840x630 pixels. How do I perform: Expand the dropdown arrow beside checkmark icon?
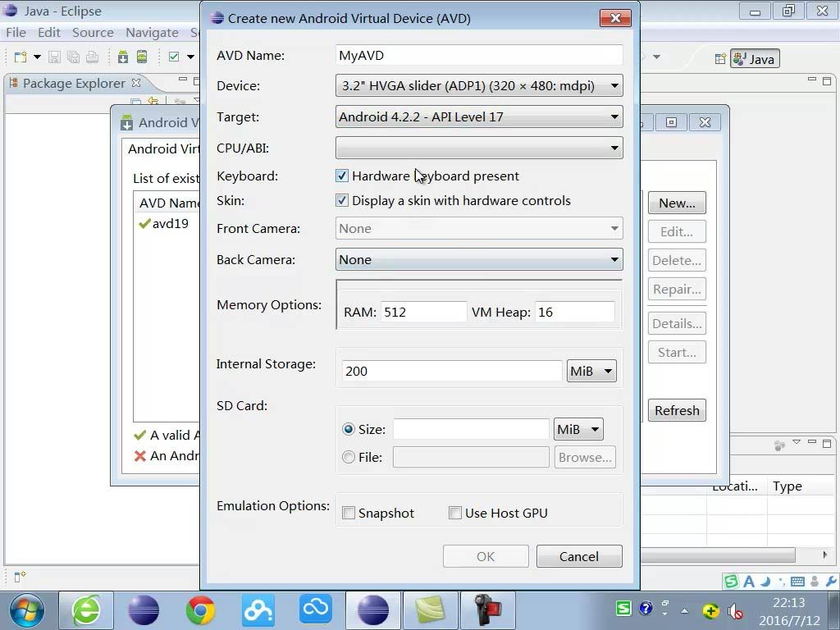[190, 57]
